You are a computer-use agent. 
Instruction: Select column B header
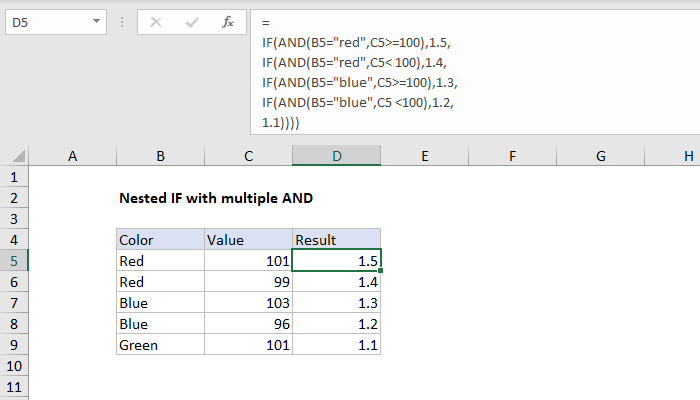pos(160,156)
